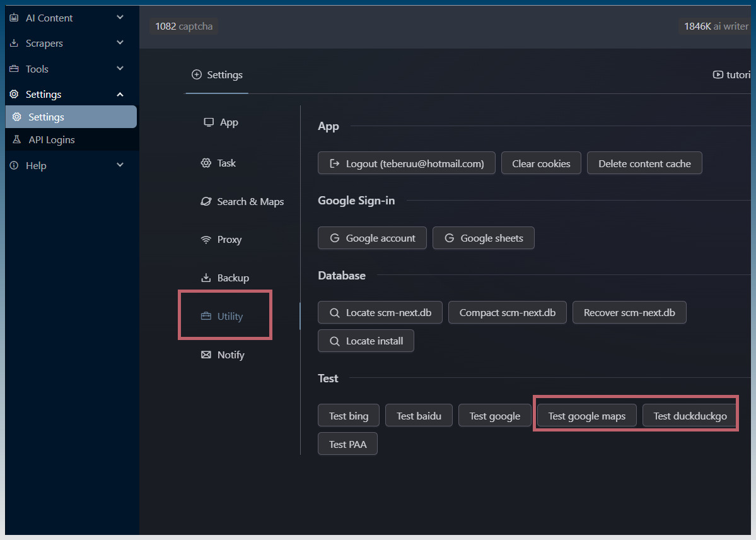The height and width of the screenshot is (540, 756).
Task: Click Clear cookies button
Action: coord(541,164)
